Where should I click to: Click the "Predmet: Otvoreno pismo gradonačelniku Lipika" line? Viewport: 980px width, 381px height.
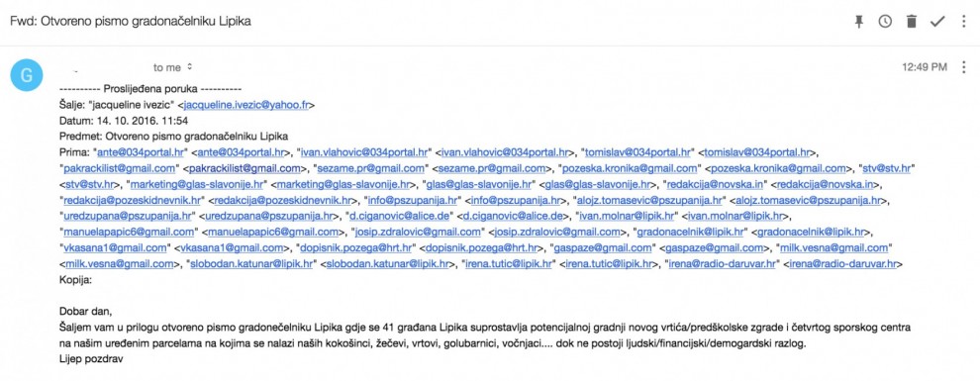174,137
